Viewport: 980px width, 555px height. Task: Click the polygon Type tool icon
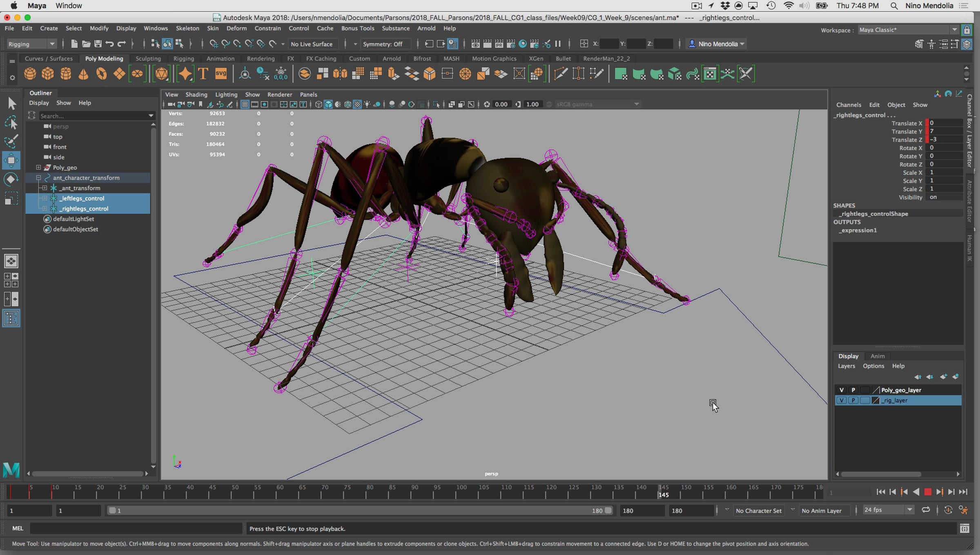203,74
